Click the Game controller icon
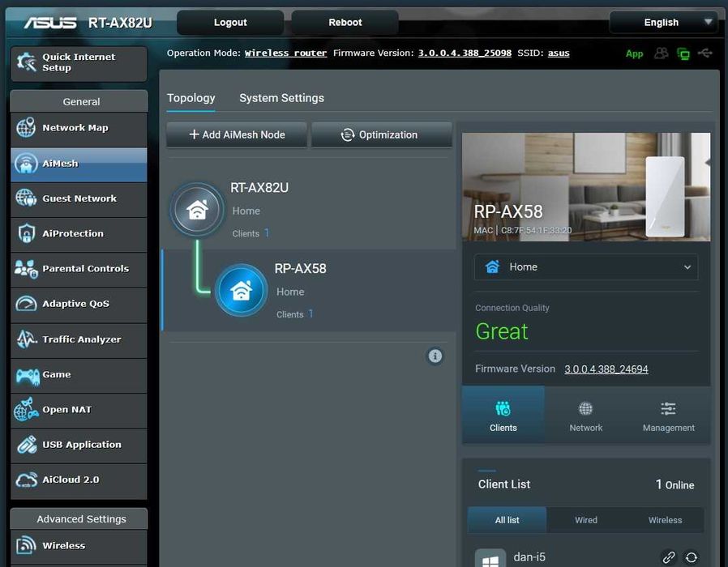Viewport: 728px width, 567px height. click(x=28, y=375)
